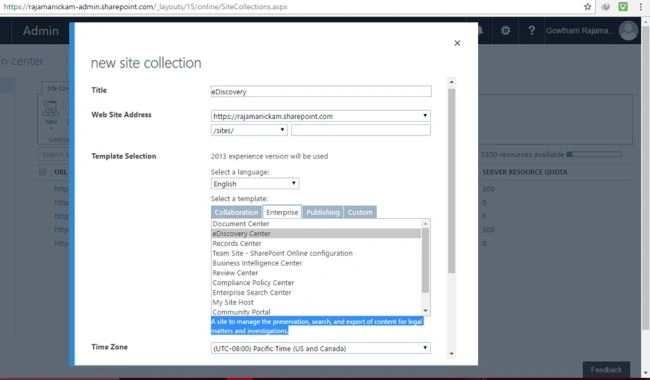
Task: Open the settings gear in header
Action: click(x=505, y=31)
